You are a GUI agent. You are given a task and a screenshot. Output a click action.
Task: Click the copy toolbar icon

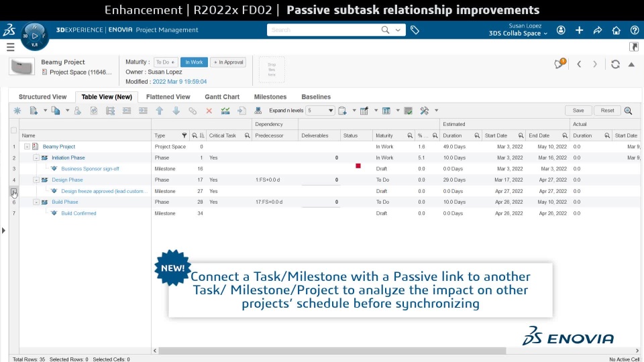pyautogui.click(x=56, y=111)
